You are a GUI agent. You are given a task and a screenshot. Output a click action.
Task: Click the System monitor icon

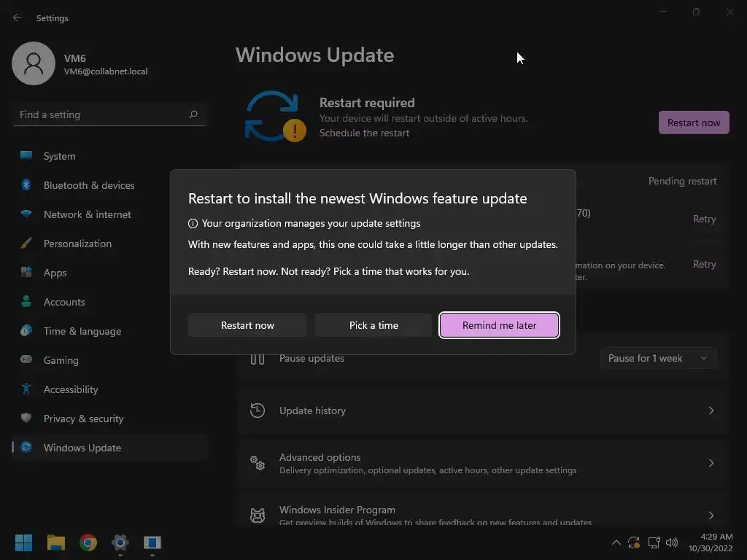pos(26,155)
